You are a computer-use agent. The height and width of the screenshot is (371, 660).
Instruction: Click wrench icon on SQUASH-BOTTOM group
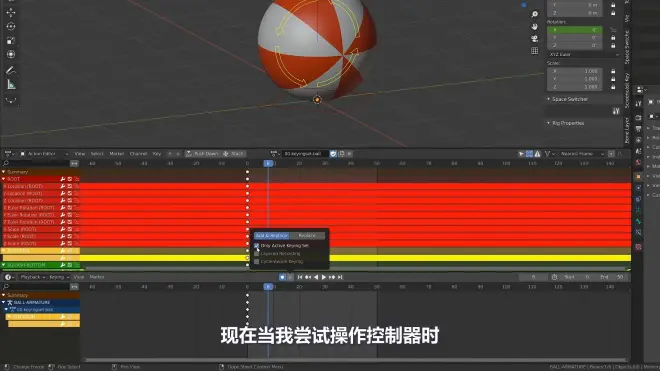tap(63, 265)
